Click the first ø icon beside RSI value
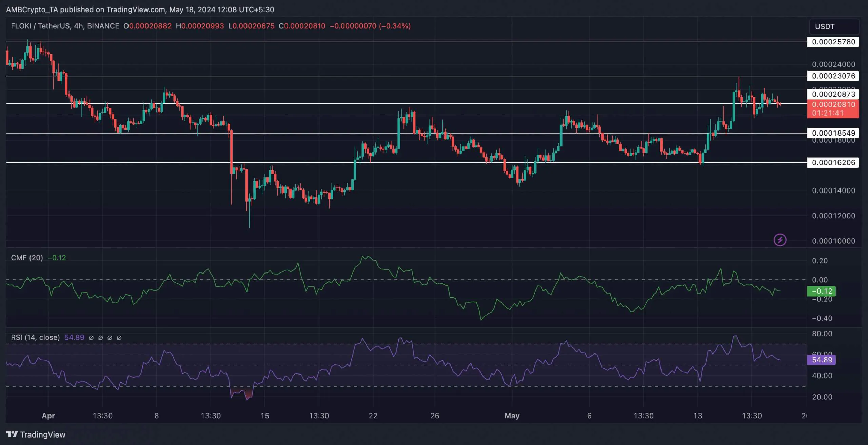Screen dimensions: 868x445 [91, 337]
